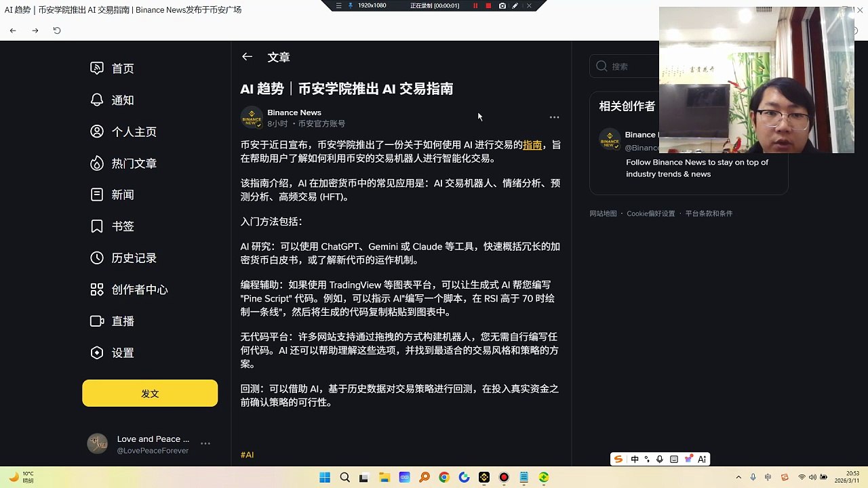Click the camera icon beside 直播
Screen dimensions: 868x488
pos(97,321)
